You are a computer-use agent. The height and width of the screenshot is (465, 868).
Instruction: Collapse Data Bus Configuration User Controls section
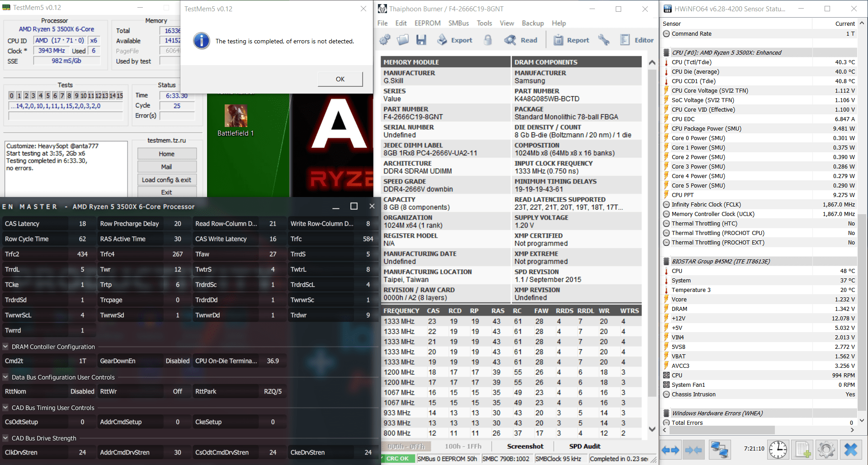point(6,377)
